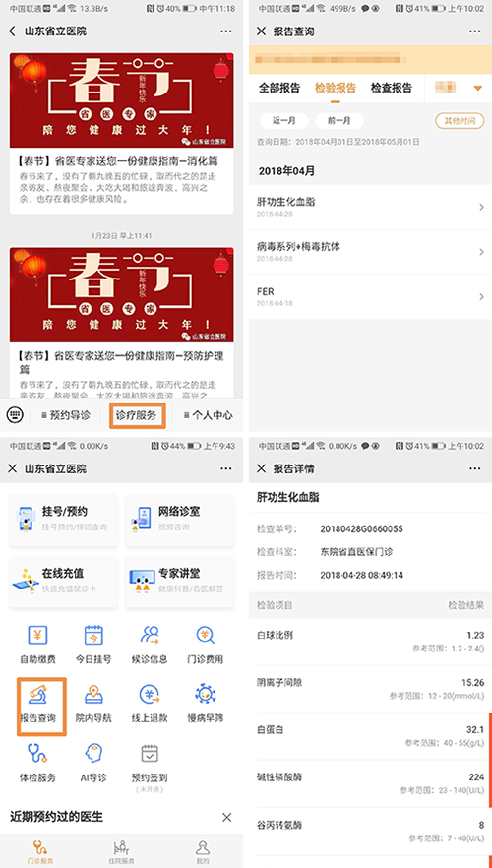Open FER report row chevron
The height and width of the screenshot is (868, 492).
(481, 297)
